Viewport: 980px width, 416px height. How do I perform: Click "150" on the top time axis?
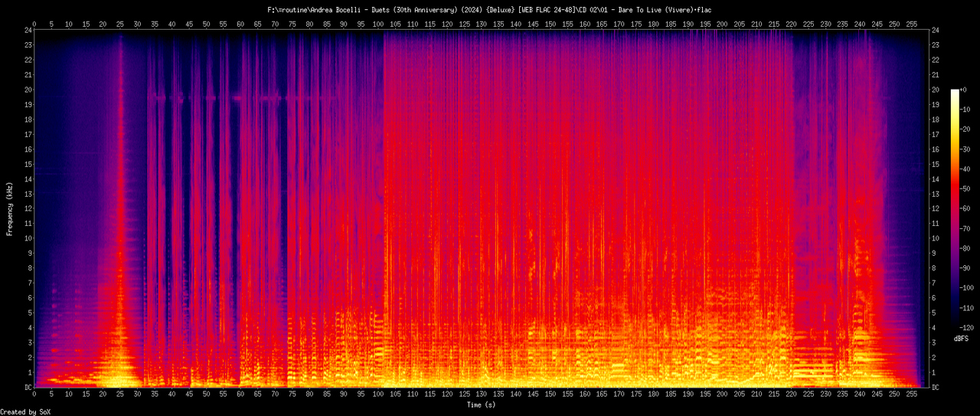coord(550,23)
